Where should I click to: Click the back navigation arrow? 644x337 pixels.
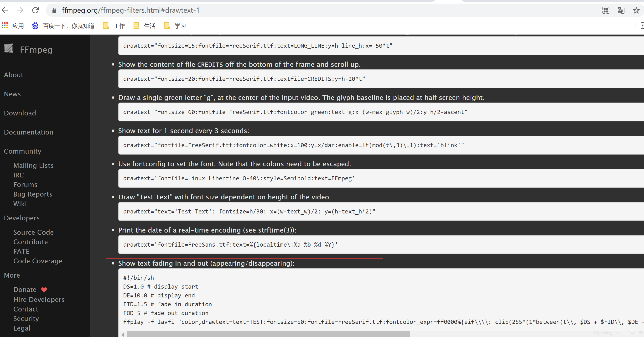point(8,10)
